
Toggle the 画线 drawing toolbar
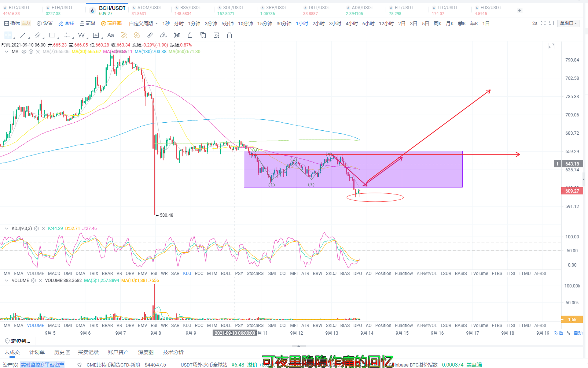66,23
